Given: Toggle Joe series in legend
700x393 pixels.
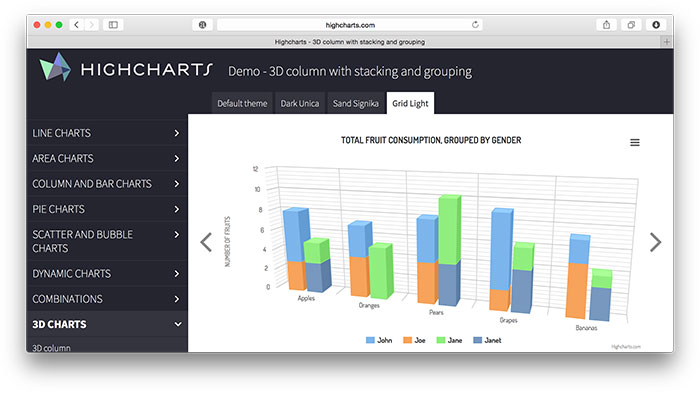Looking at the screenshot, I should [414, 340].
